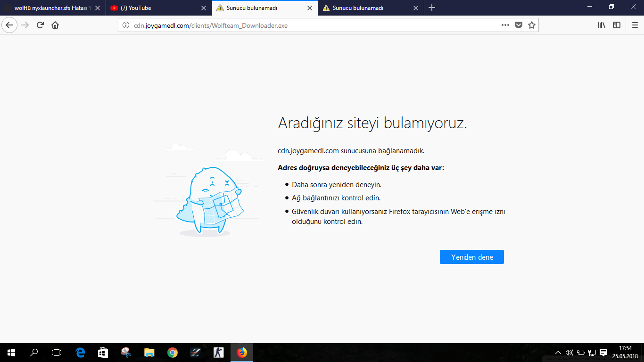
Task: Open Counter-Strike from the taskbar
Action: pyautogui.click(x=218, y=353)
